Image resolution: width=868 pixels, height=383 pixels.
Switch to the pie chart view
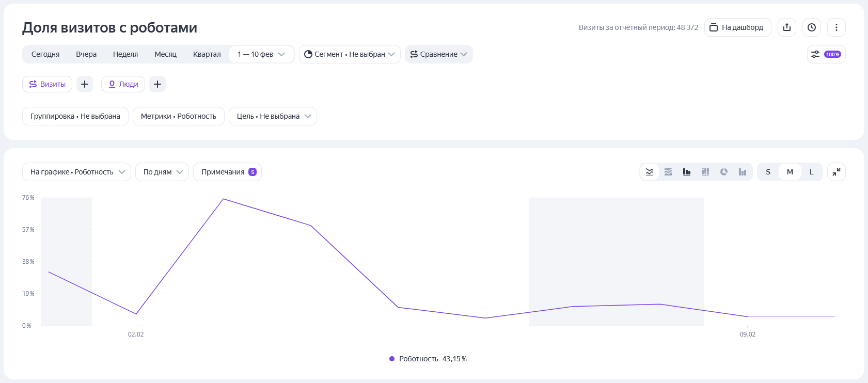[723, 172]
